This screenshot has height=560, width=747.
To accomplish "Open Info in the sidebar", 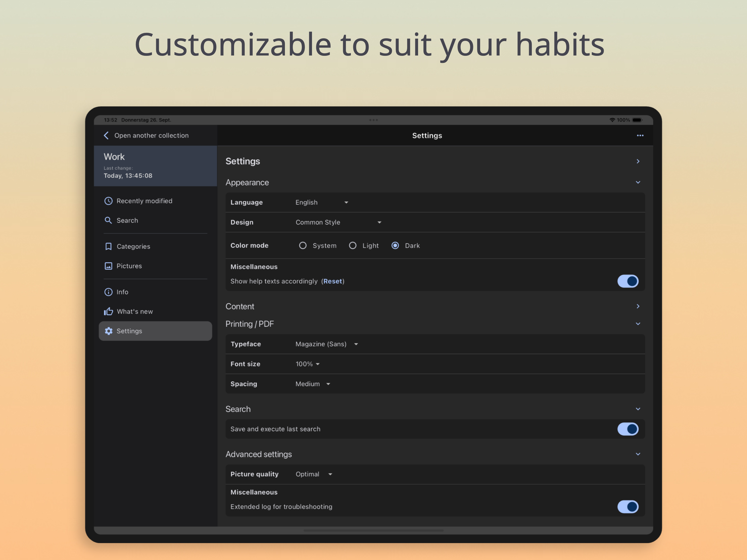I will pyautogui.click(x=155, y=292).
